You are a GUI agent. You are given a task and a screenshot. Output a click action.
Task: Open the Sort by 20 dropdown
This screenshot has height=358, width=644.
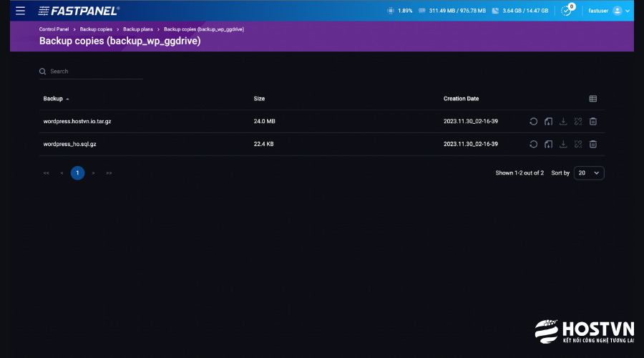tap(589, 173)
